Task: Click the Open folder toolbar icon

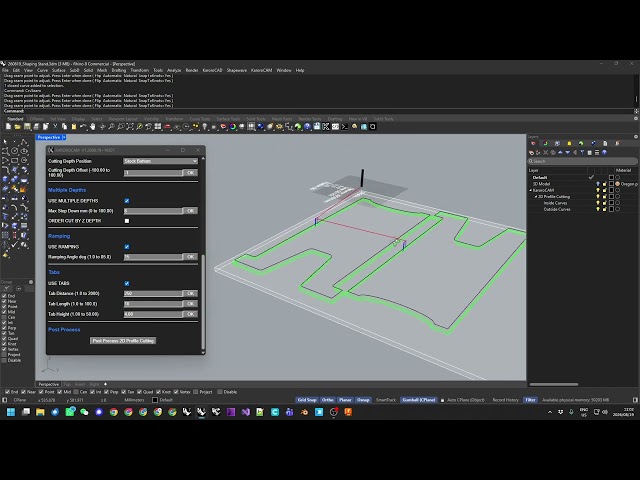Action: 18,127
